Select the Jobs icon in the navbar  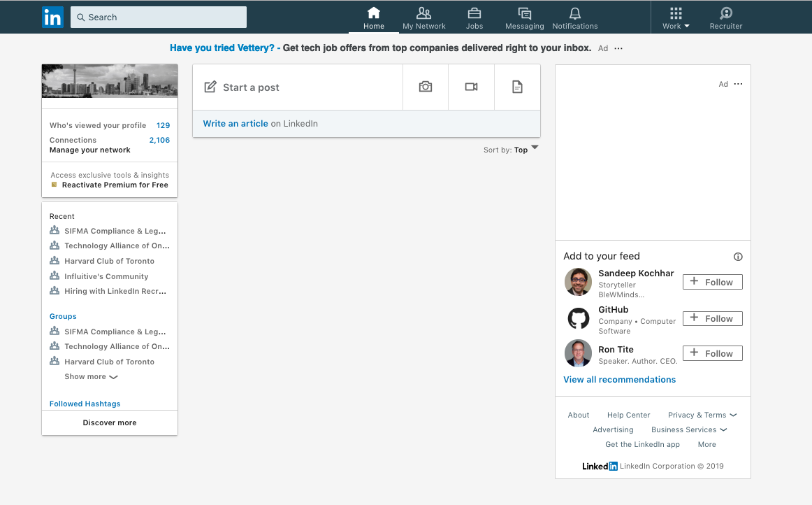pyautogui.click(x=474, y=17)
